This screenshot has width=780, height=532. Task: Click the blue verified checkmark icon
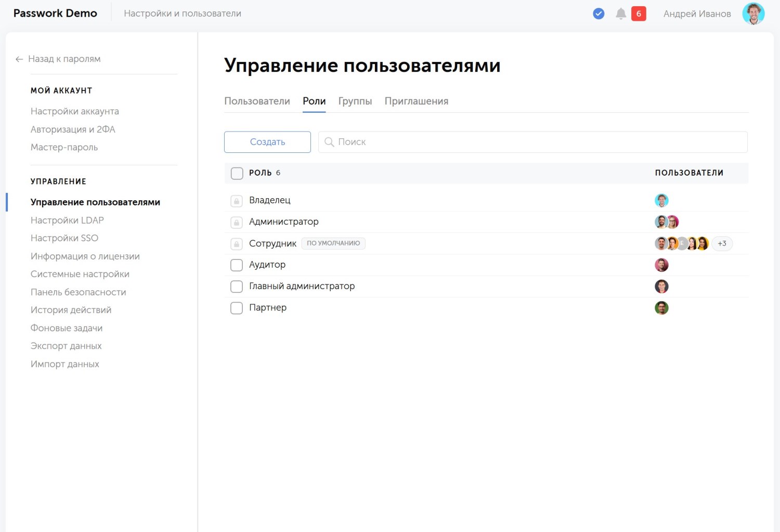point(599,14)
